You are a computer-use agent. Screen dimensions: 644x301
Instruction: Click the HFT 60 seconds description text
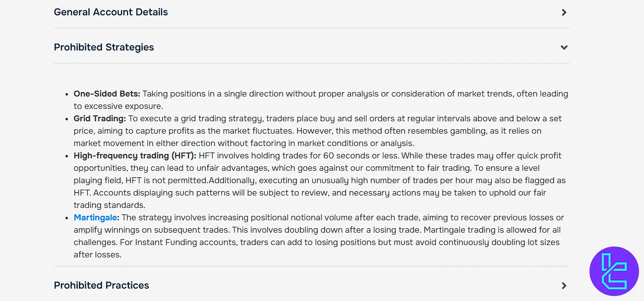coord(322,155)
